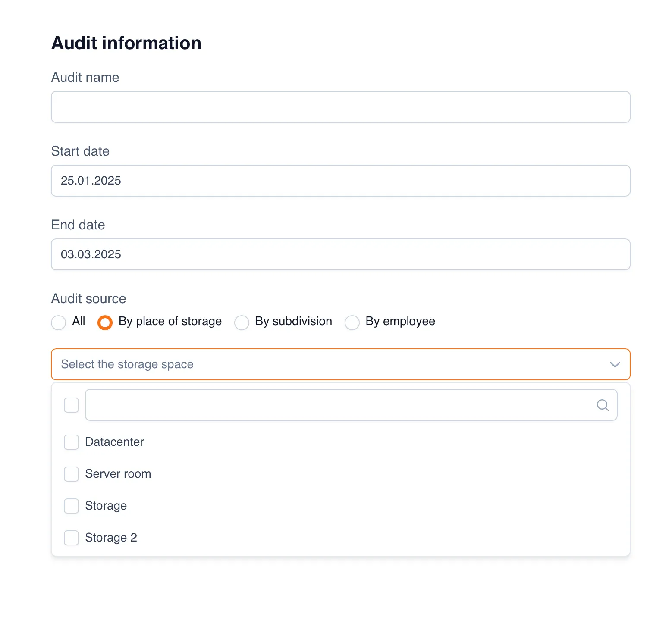The width and height of the screenshot is (672, 620).
Task: Tick the Server room checkbox
Action: [x=72, y=474]
